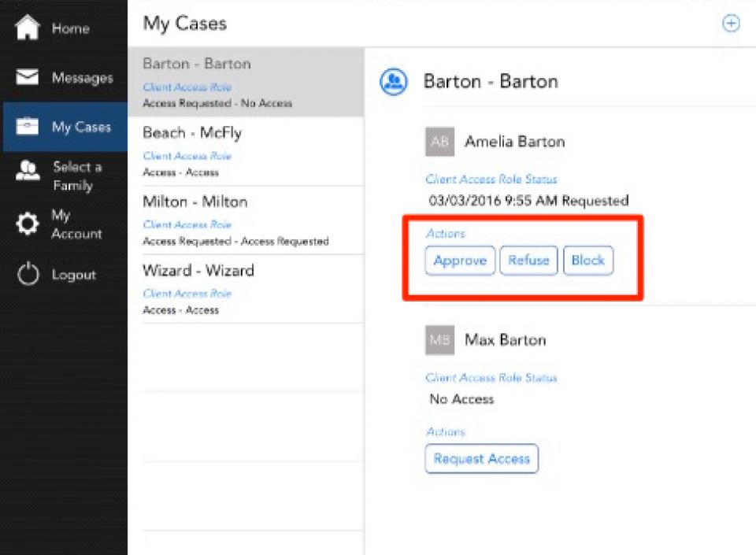This screenshot has width=756, height=555.
Task: Click the 'Access Requested - No Access' status text
Action: point(217,103)
